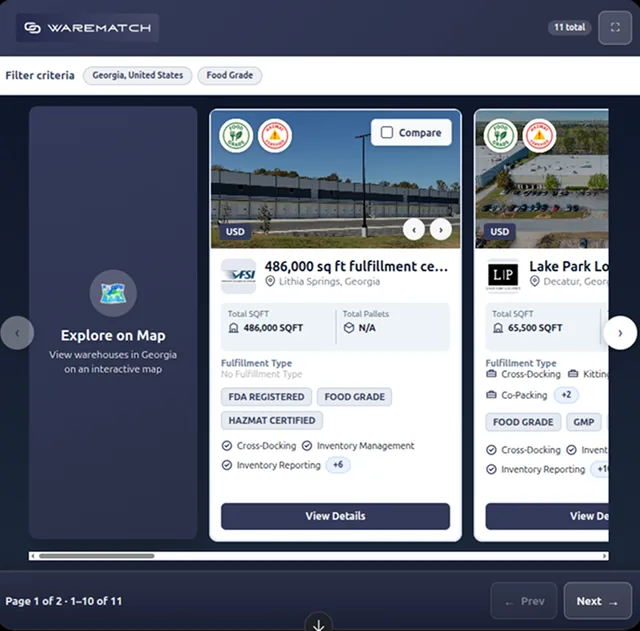Select the GMP tag
Viewport: 640px width, 631px height.
click(x=584, y=422)
